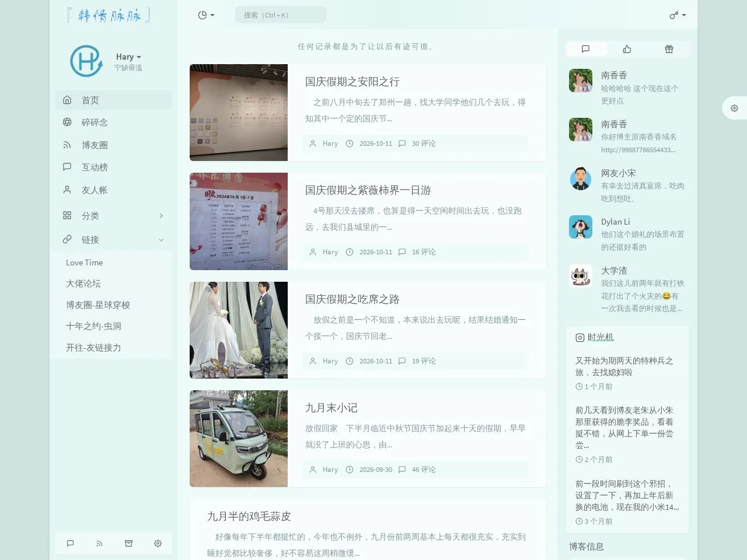747x560 pixels.
Task: Open the comments icon in the sidebar footer
Action: (x=70, y=543)
